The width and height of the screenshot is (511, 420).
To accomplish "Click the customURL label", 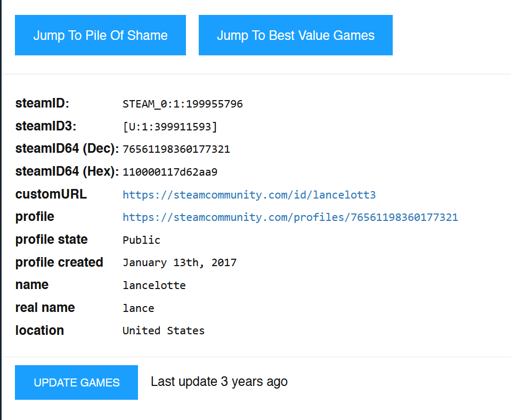I will (51, 194).
